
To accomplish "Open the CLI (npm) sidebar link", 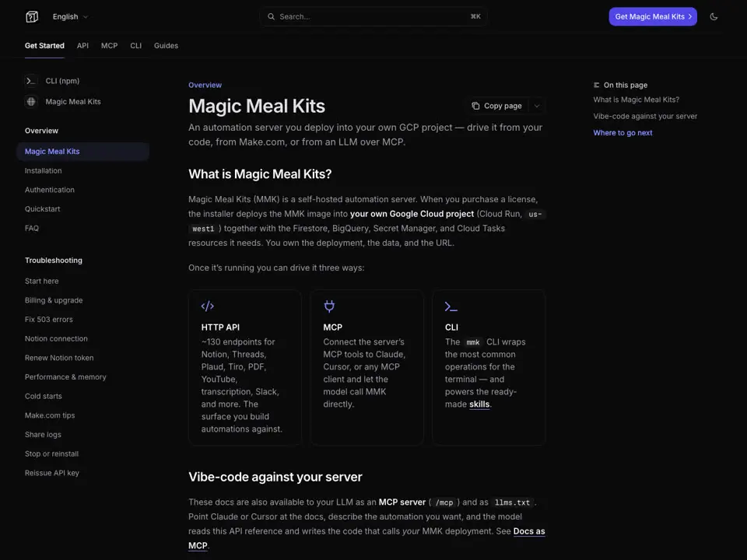I will coord(62,81).
